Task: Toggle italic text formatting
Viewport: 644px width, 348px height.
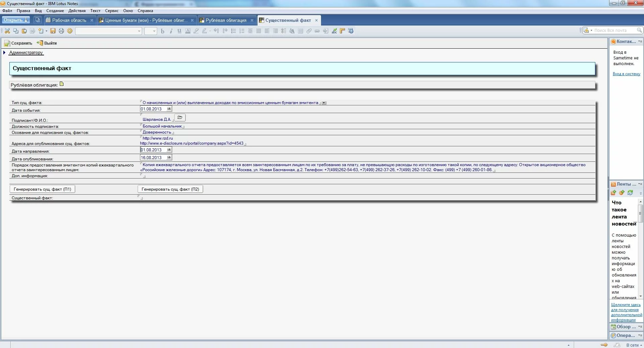Action: click(x=171, y=31)
